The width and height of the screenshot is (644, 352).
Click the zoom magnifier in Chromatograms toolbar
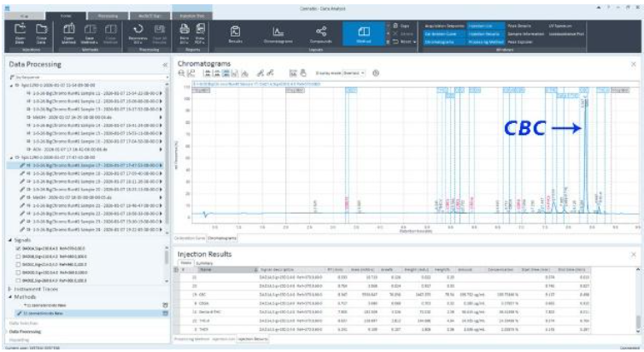(182, 75)
